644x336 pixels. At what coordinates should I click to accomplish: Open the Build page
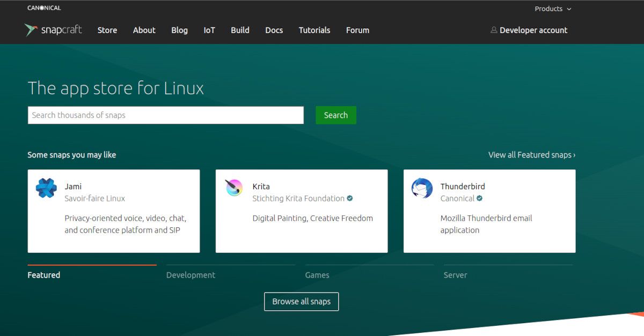tap(240, 30)
